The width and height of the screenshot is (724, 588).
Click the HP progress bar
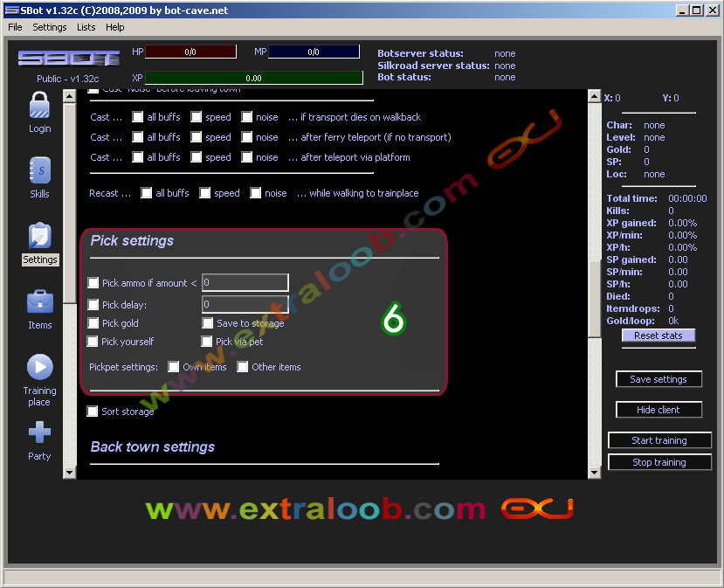point(190,52)
